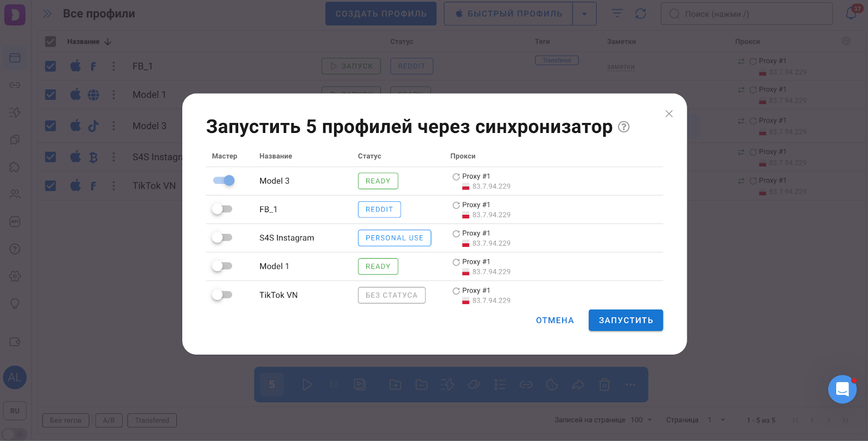Click the refresh list icon in the header
The height and width of the screenshot is (441, 868).
pos(641,14)
